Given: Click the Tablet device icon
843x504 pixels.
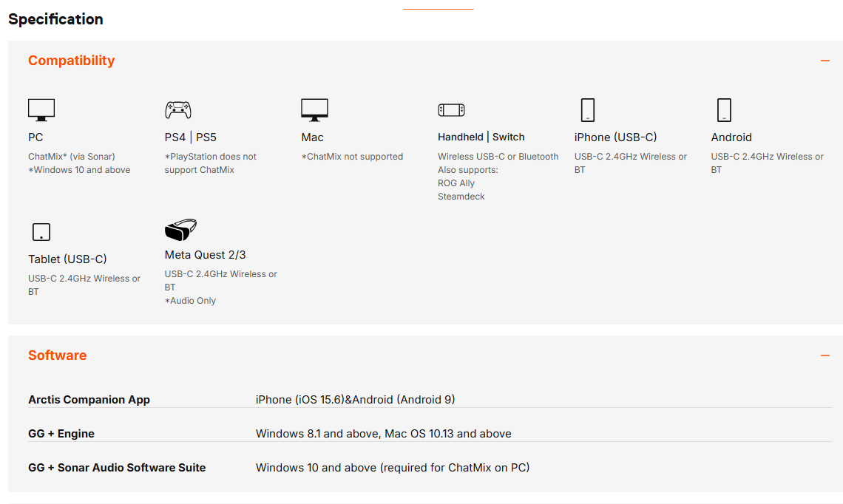Looking at the screenshot, I should tap(41, 232).
